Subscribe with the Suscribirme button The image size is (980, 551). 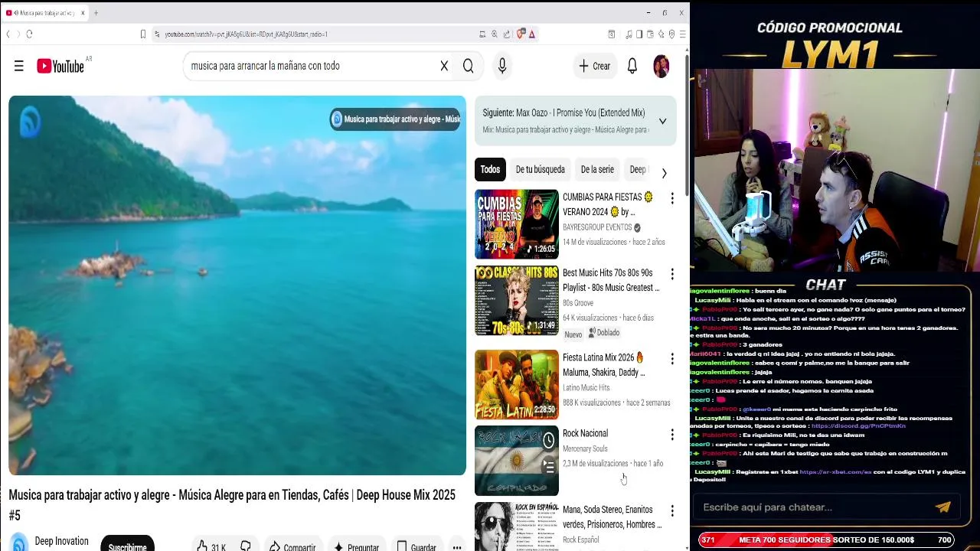[128, 545]
